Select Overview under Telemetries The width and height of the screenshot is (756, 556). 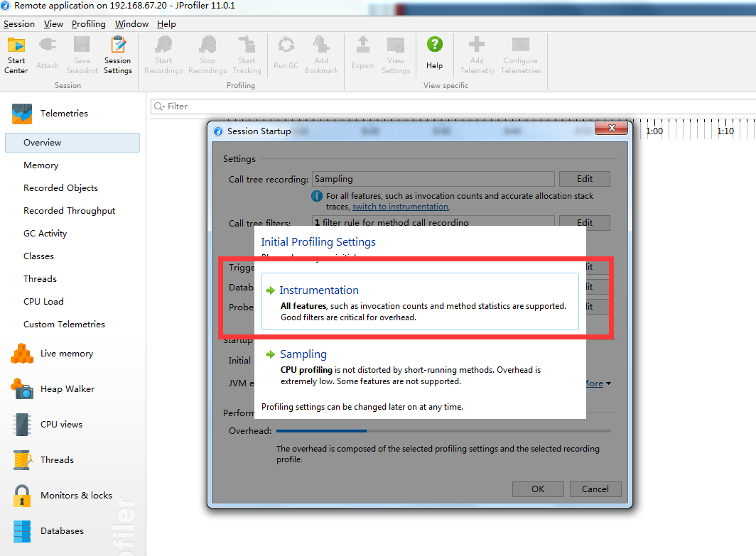coord(72,143)
